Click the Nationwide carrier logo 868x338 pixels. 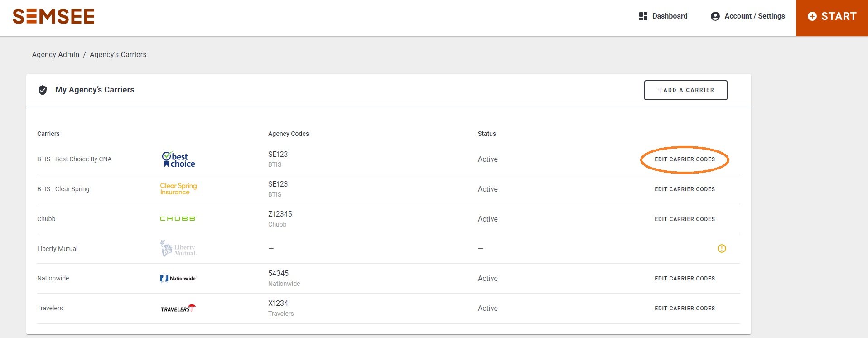178,278
